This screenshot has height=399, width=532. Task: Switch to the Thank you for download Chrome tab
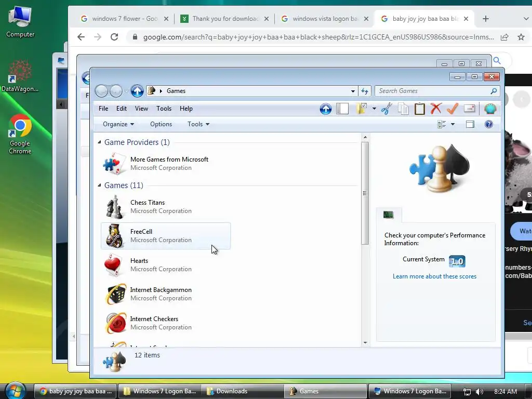click(224, 19)
